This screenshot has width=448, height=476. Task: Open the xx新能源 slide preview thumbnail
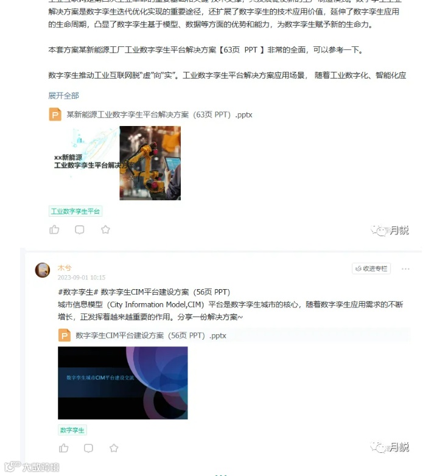click(x=114, y=163)
